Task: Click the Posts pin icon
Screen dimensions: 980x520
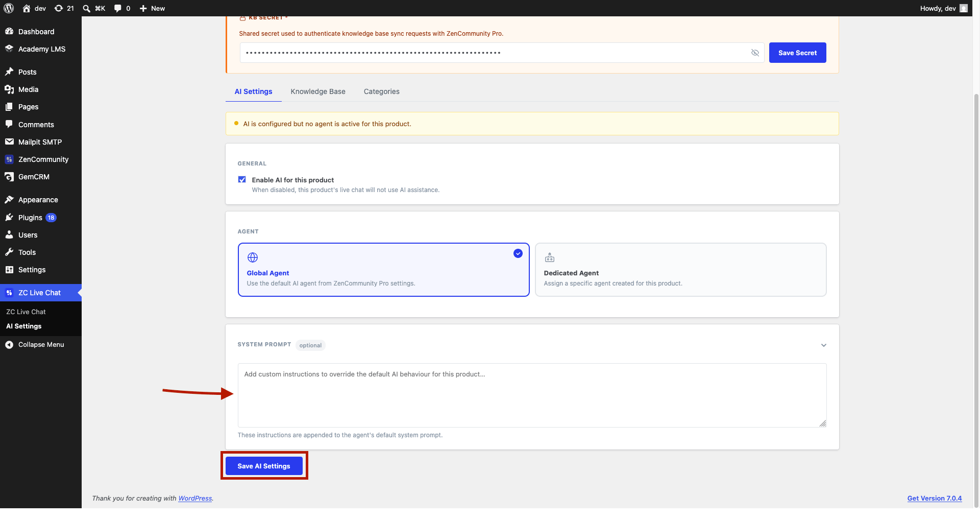Action: (9, 72)
